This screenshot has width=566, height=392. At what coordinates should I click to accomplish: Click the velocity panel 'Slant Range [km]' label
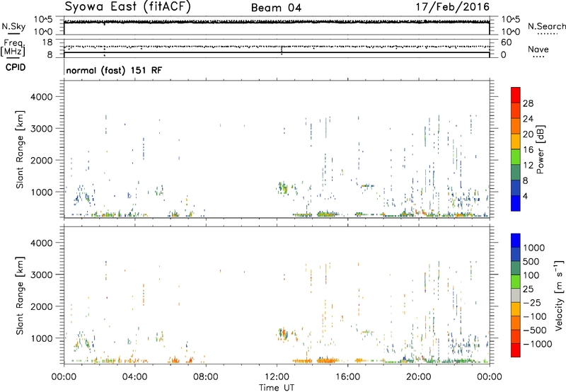point(20,296)
